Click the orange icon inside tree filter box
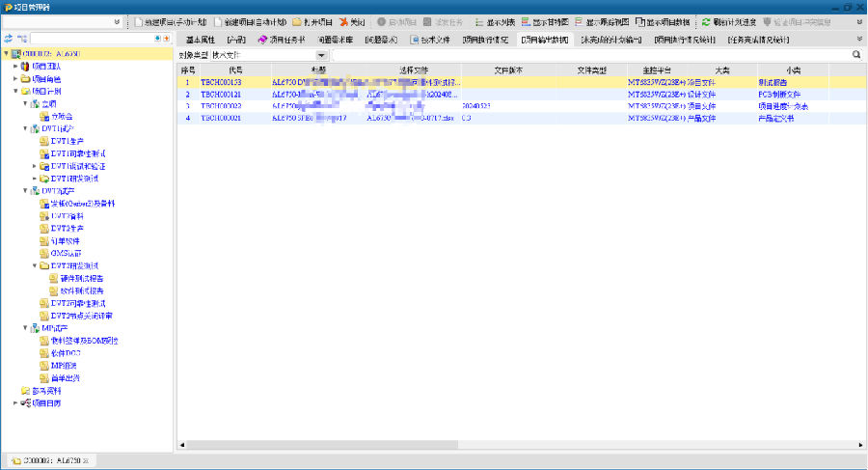Screen dimensions: 868x470 (x=166, y=39)
